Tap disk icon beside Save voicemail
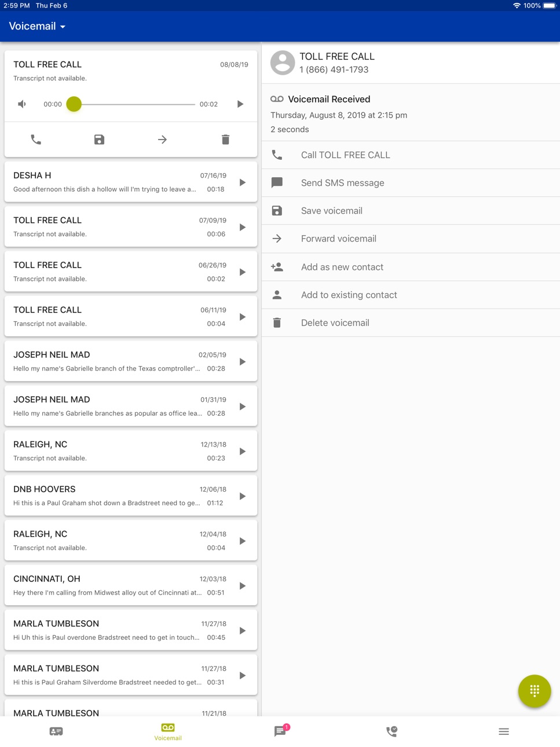 (277, 211)
